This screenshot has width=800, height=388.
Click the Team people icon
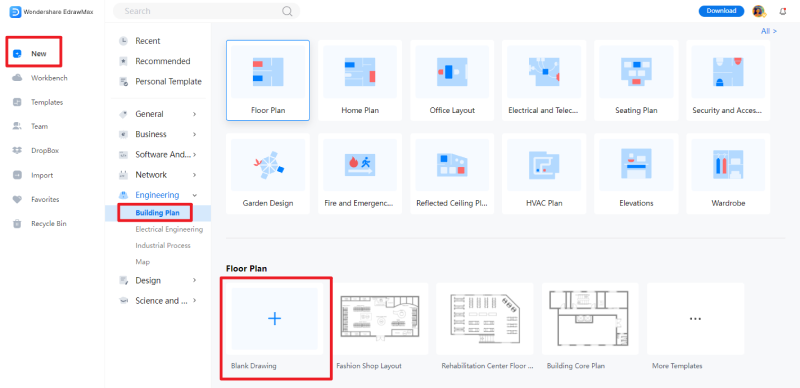coord(17,126)
